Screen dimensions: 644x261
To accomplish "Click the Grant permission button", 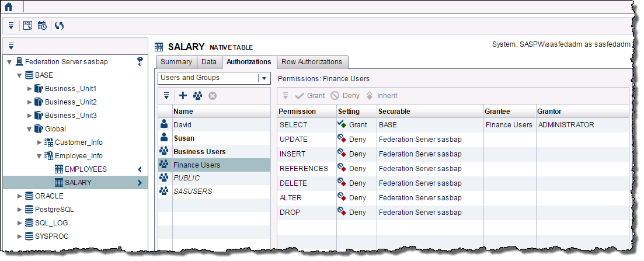I will 310,96.
